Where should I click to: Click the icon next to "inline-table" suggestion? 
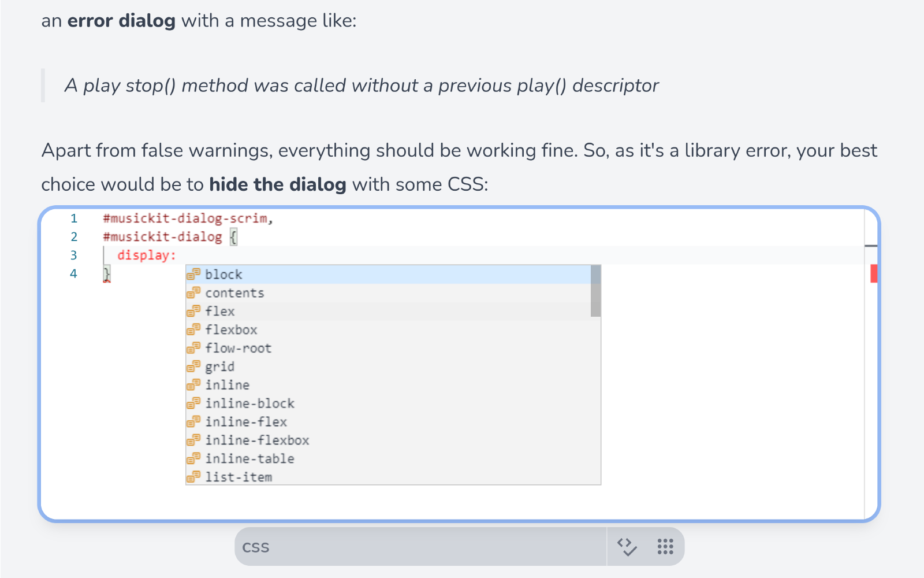tap(193, 458)
